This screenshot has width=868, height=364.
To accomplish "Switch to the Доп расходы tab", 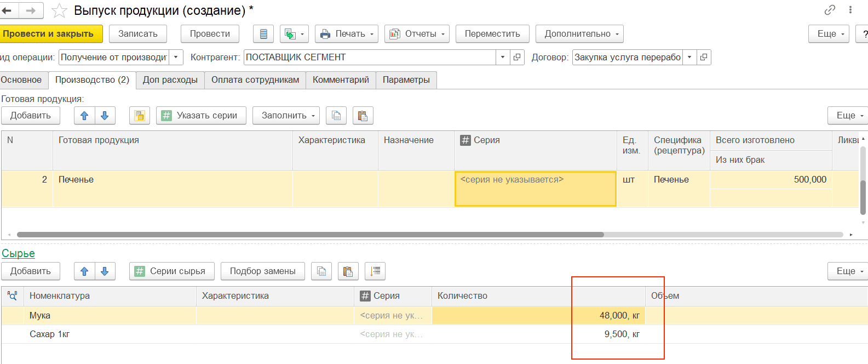I will 170,80.
